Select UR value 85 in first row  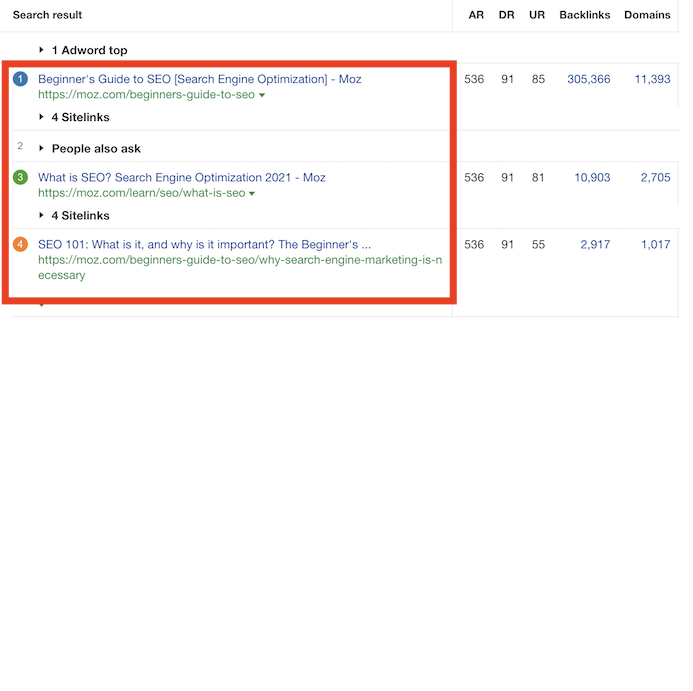(538, 79)
